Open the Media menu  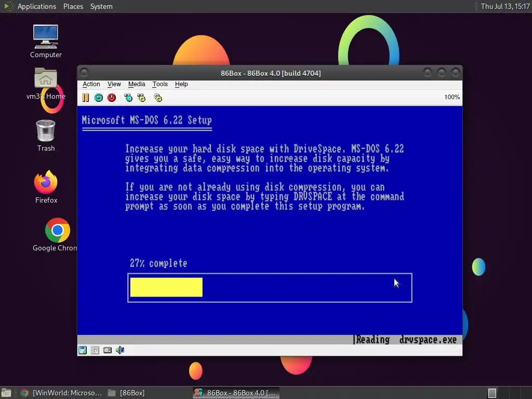click(137, 84)
